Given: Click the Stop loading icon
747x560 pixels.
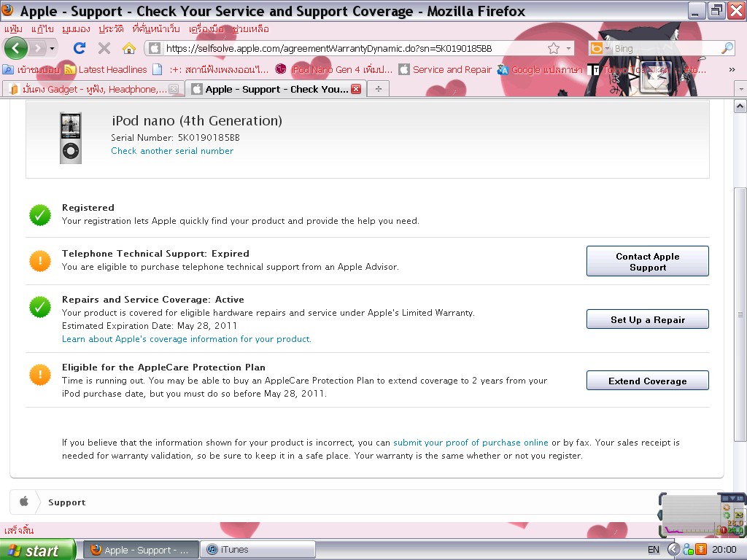Looking at the screenshot, I should tap(104, 48).
